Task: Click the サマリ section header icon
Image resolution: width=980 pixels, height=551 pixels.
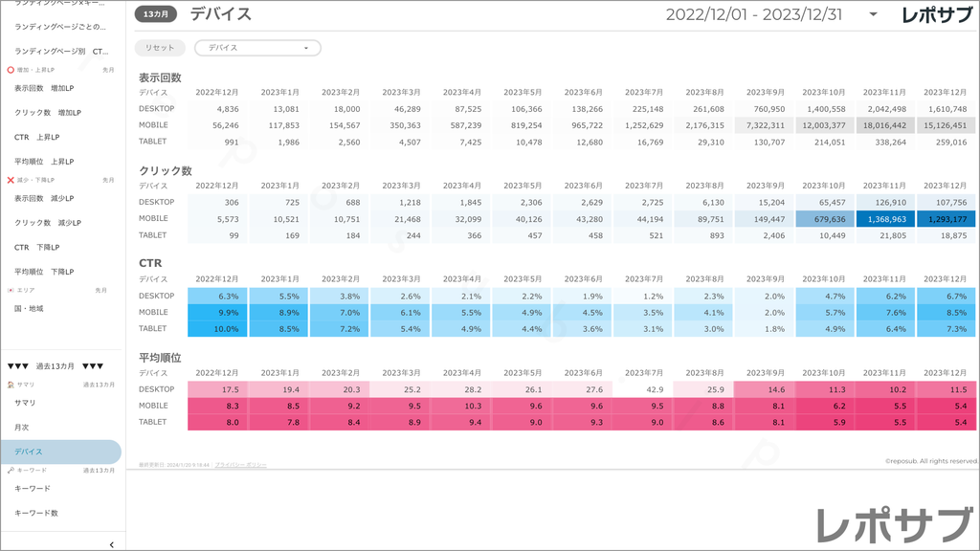Action: pyautogui.click(x=11, y=385)
